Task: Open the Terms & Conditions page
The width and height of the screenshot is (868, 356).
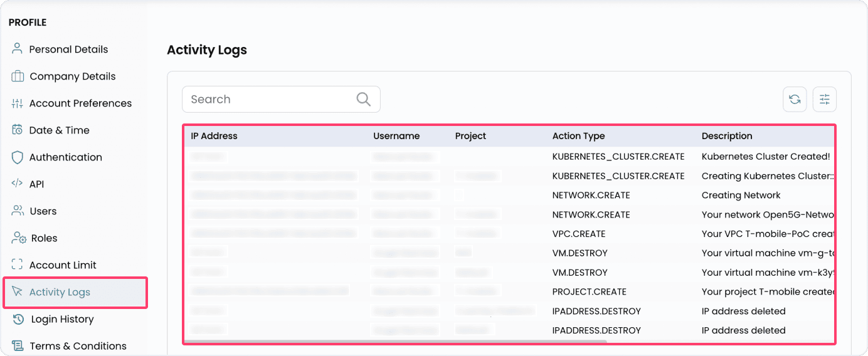Action: 78,346
